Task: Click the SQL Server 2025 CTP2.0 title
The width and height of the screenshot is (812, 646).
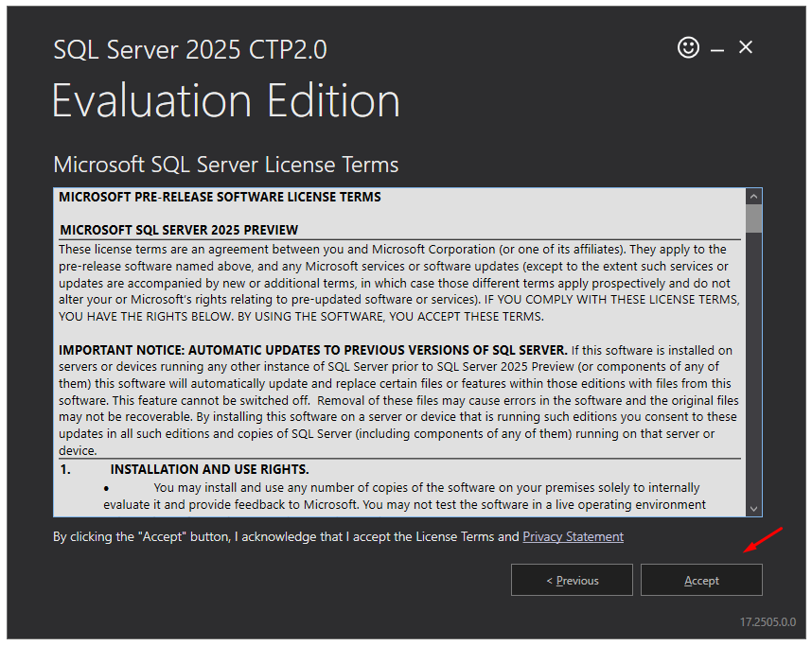Action: [x=190, y=49]
